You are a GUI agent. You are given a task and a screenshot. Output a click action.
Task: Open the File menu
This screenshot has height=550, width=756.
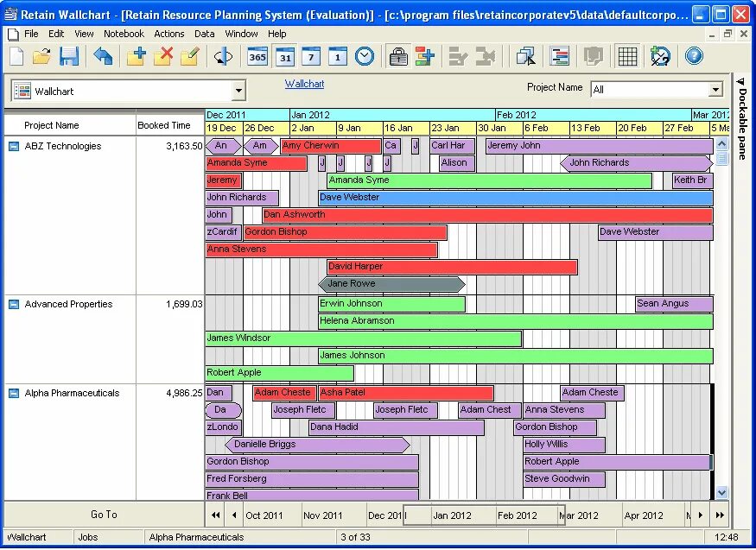tap(31, 35)
